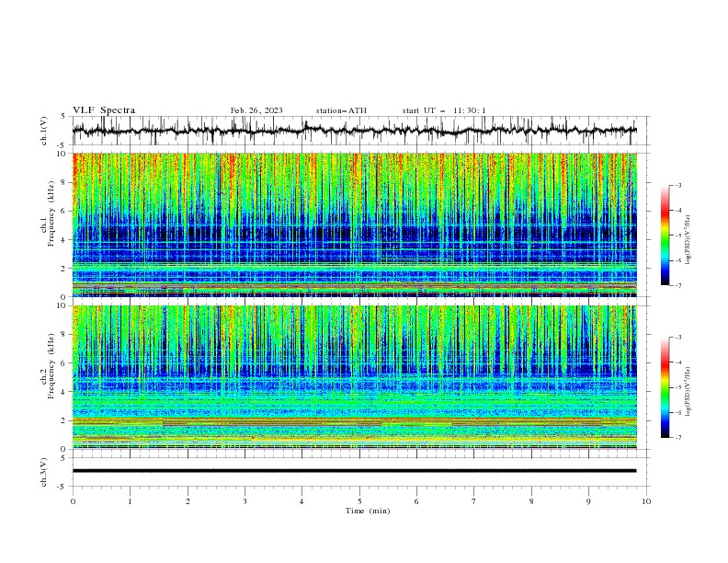This screenshot has height=563, width=728.
Task: Select the ch.1 "Frequency (kHz)" axis label
Action: pos(52,213)
